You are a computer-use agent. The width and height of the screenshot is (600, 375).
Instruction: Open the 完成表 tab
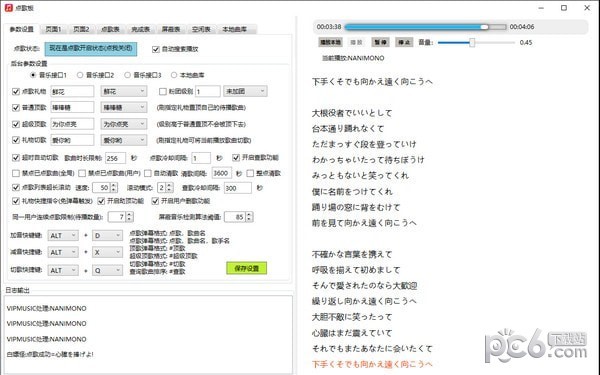pos(140,29)
